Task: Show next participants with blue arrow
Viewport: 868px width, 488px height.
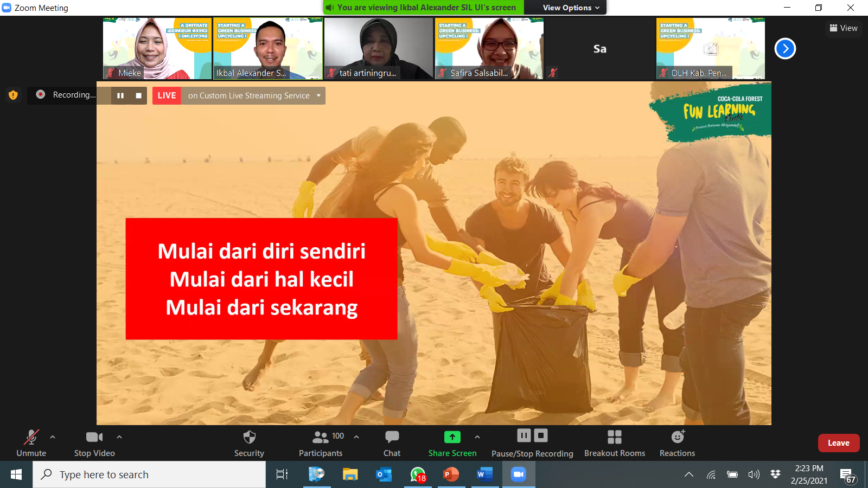Action: pos(785,49)
